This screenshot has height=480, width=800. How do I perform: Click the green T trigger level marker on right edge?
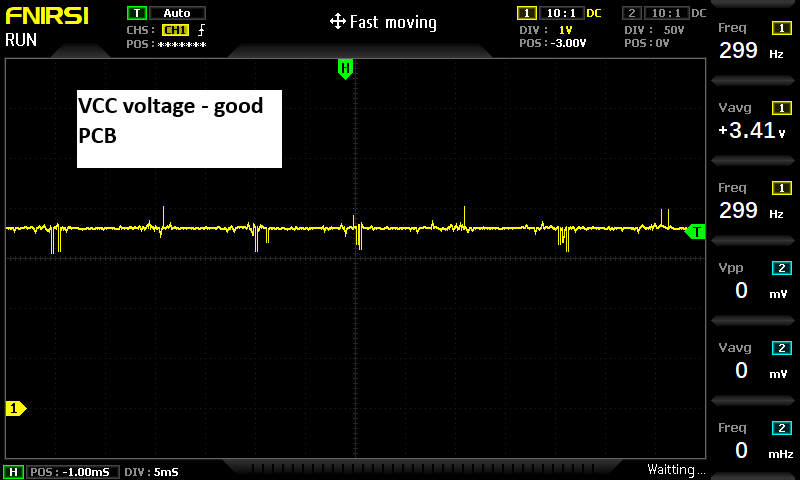[x=695, y=232]
